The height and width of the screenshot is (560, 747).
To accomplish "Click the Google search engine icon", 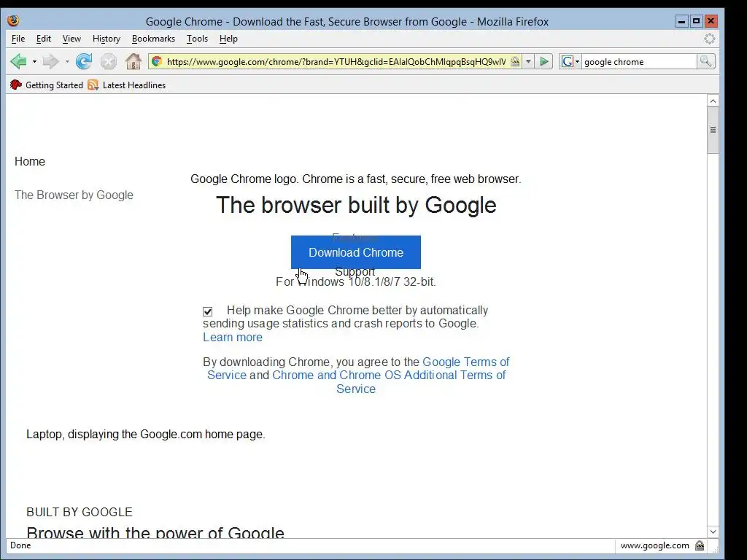I will coord(567,61).
